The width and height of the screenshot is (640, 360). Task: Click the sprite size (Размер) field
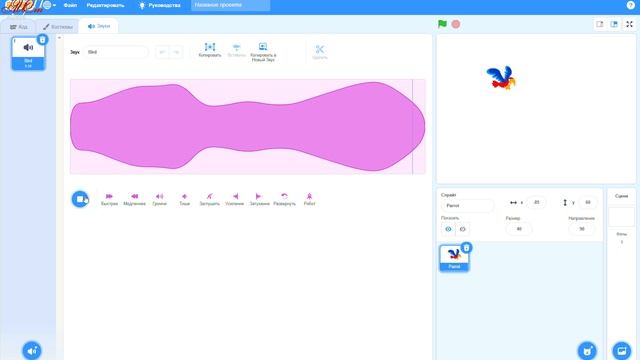click(519, 229)
